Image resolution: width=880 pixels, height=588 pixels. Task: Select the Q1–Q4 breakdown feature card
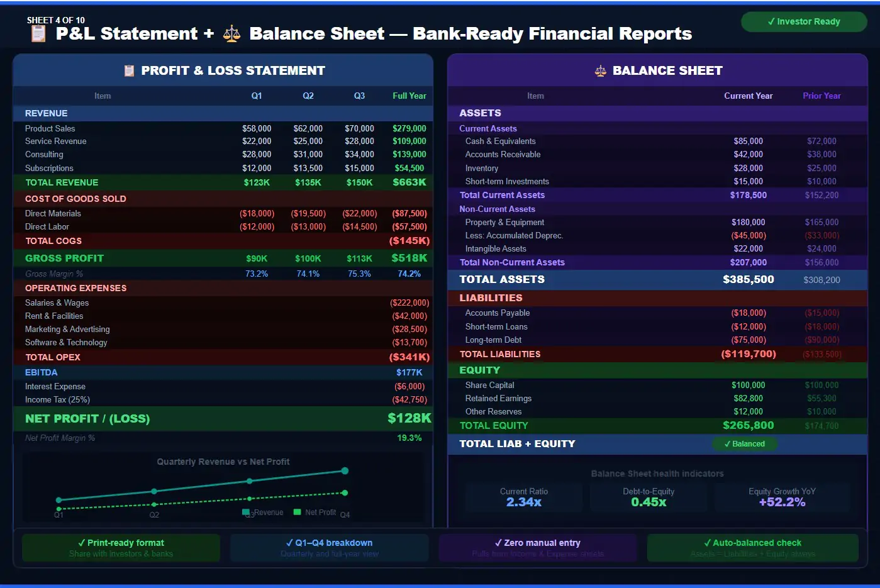tap(329, 548)
